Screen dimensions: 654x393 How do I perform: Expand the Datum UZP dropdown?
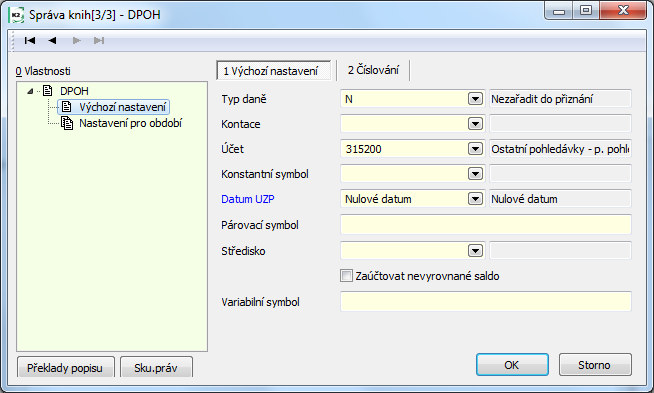475,199
